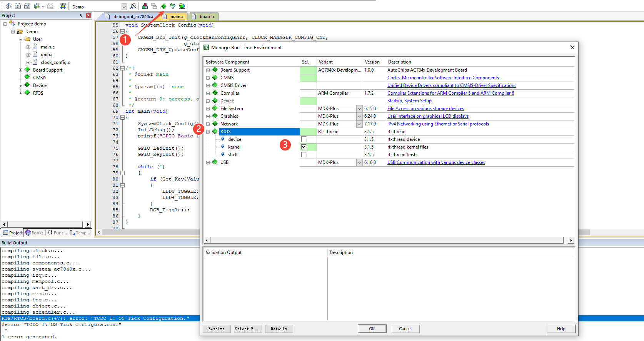The image size is (644, 341).
Task: Expand the Device group in Project tree
Action: 20,85
